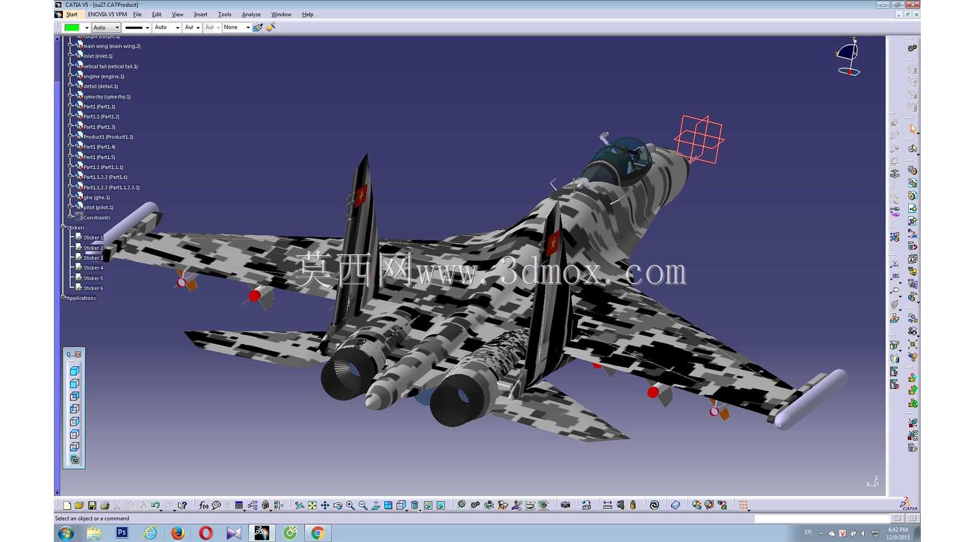
Task: Open the Auto line type dropdown
Action: (167, 27)
